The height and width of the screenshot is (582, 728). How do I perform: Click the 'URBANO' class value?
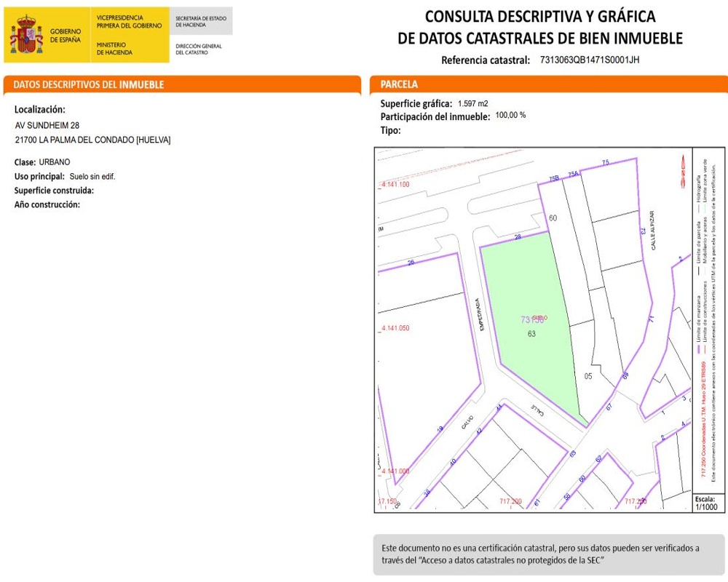55,162
